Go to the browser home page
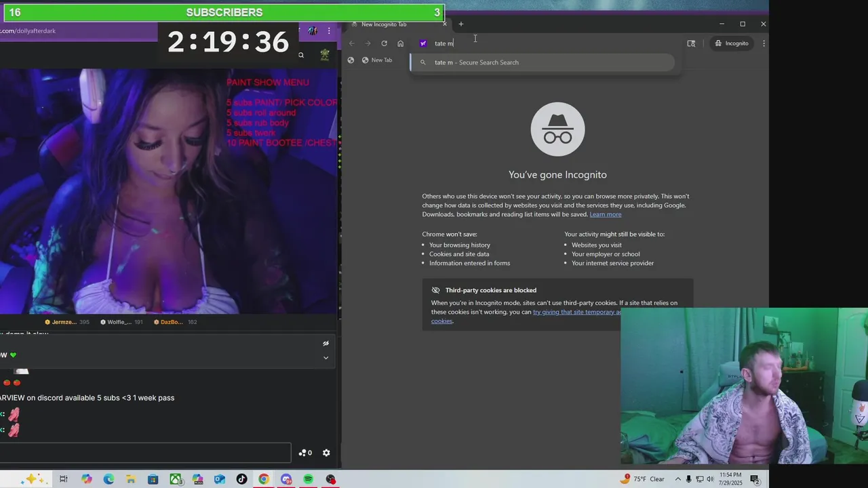The width and height of the screenshot is (868, 488). (x=400, y=43)
